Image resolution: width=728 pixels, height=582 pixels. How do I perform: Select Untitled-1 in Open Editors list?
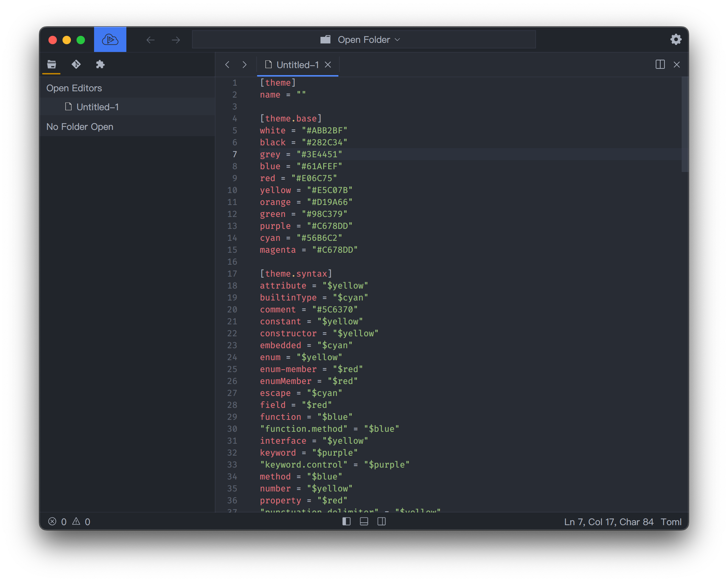pyautogui.click(x=97, y=107)
